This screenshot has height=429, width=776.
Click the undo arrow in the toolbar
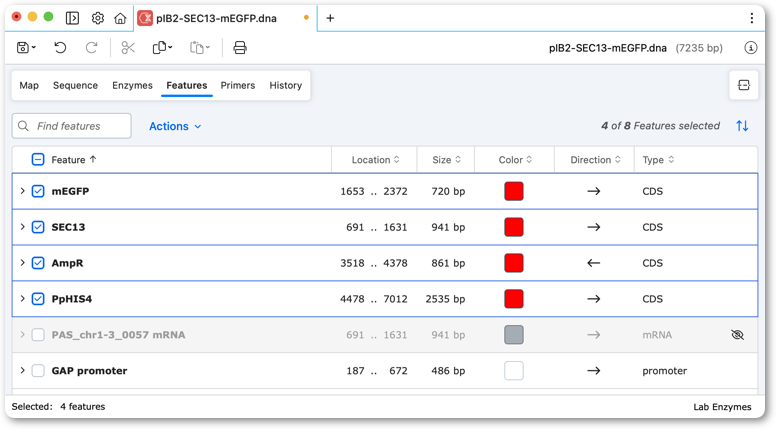click(60, 48)
